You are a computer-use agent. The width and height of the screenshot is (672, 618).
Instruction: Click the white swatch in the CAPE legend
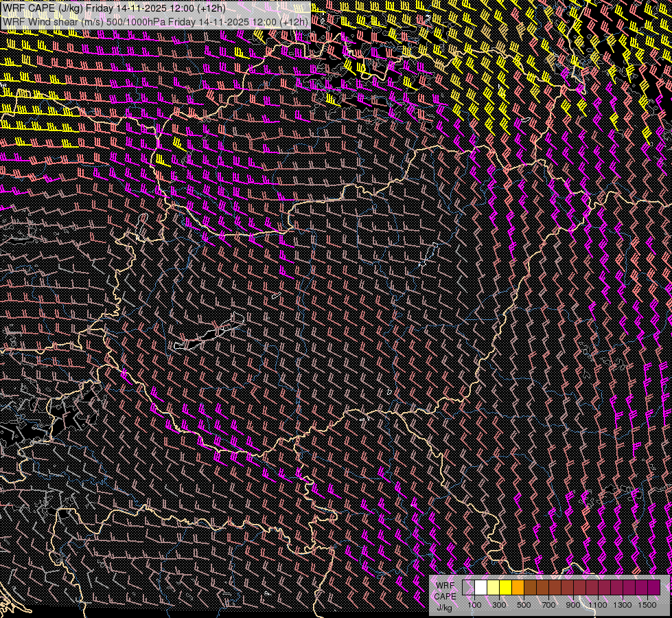coord(480,588)
